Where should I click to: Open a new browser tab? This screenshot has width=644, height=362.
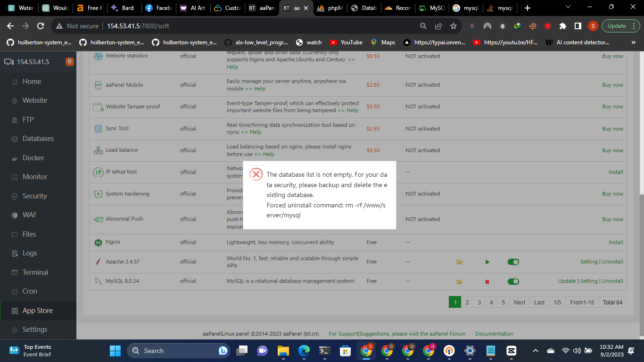[527, 8]
